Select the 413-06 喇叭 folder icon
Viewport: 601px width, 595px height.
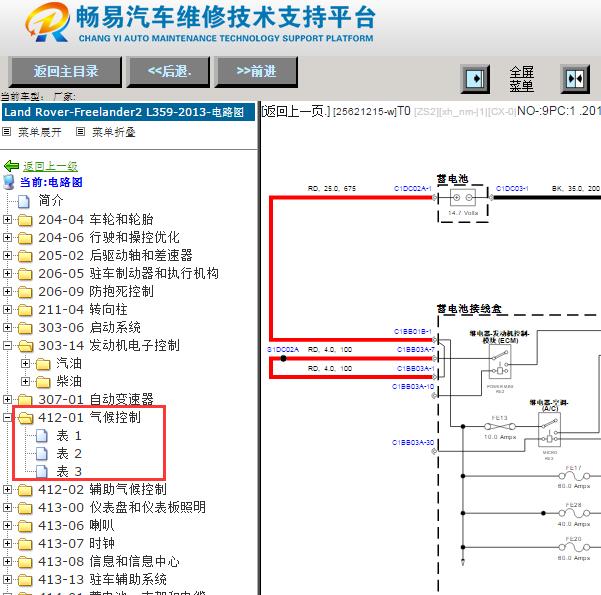[25, 526]
